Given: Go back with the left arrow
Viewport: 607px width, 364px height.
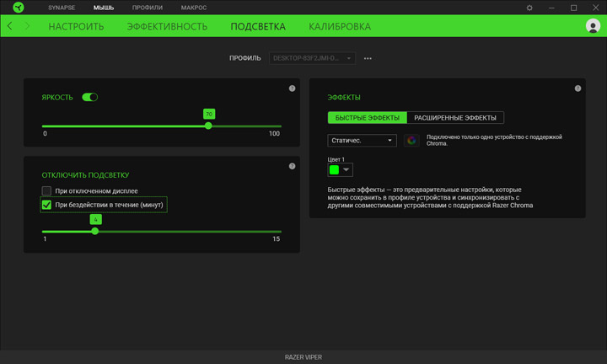Looking at the screenshot, I should point(9,26).
